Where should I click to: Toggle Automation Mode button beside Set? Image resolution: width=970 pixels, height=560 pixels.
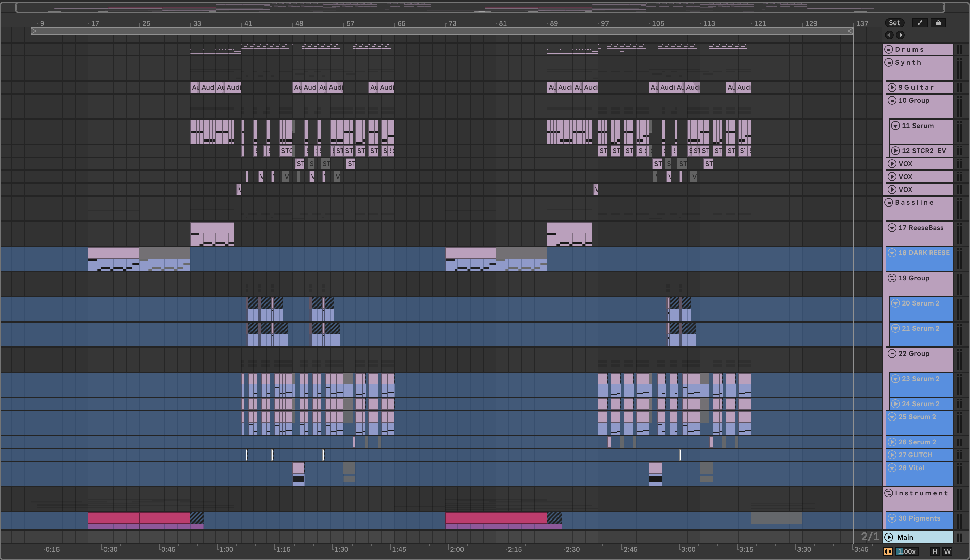[x=920, y=23]
